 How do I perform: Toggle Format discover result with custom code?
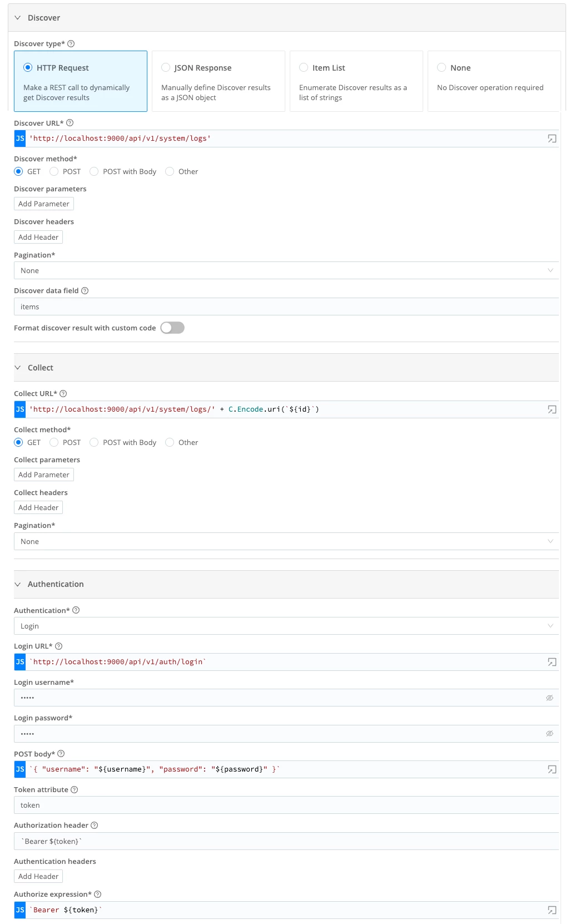coord(172,328)
